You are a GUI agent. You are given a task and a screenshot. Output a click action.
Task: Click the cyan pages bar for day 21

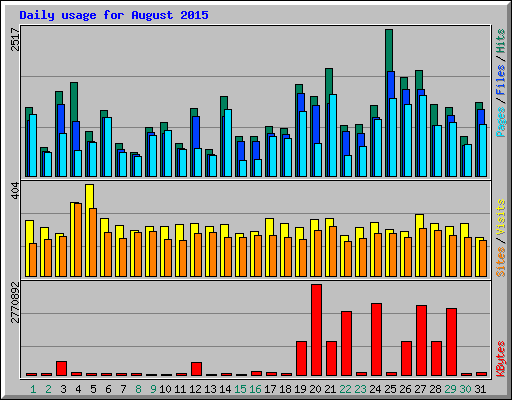(333, 135)
